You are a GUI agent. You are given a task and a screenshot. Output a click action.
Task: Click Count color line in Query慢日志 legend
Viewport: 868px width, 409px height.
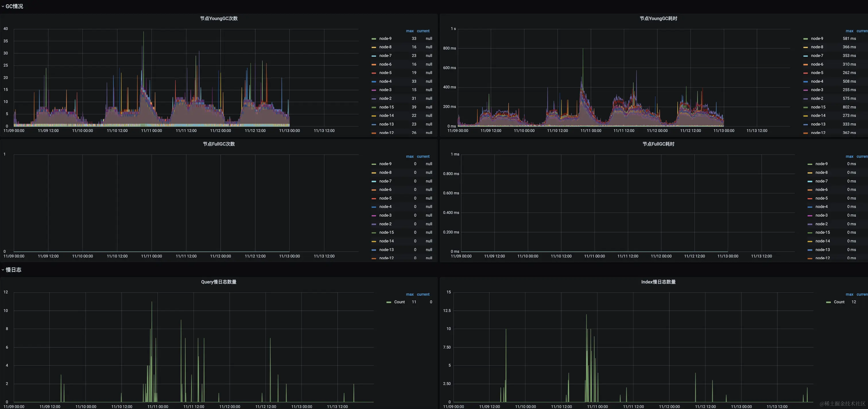pos(389,302)
